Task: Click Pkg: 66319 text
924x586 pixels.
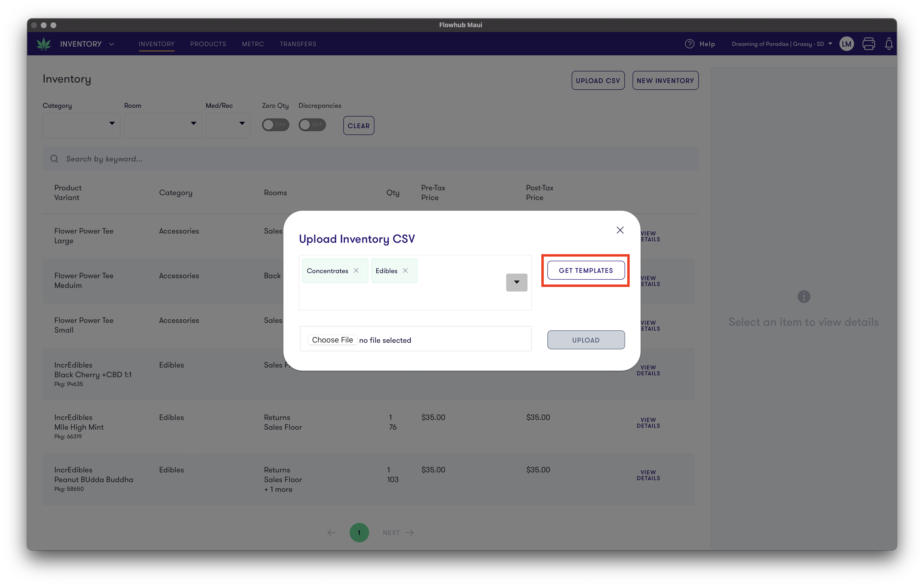Action: click(68, 436)
